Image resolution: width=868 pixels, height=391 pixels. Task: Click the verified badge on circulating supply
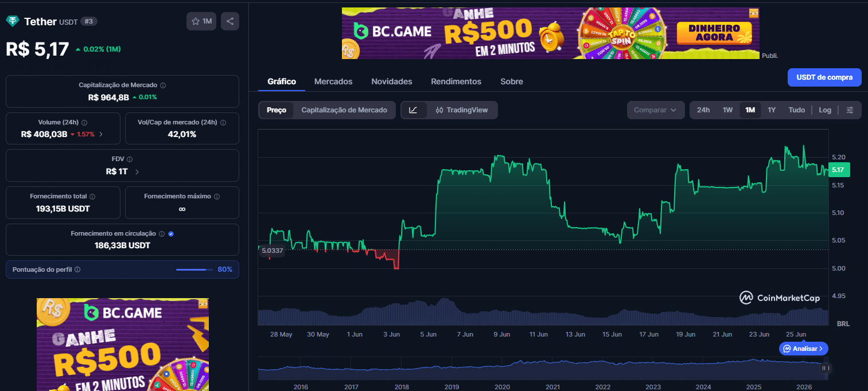(x=171, y=234)
